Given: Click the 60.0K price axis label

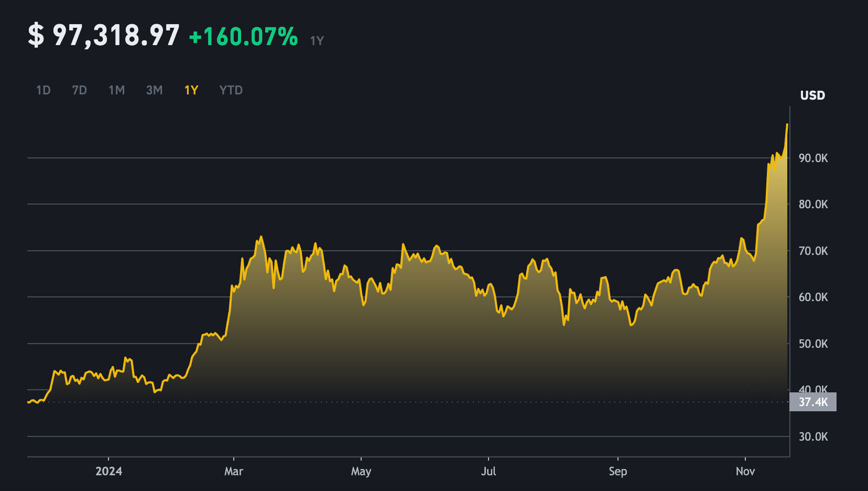Looking at the screenshot, I should [x=813, y=297].
